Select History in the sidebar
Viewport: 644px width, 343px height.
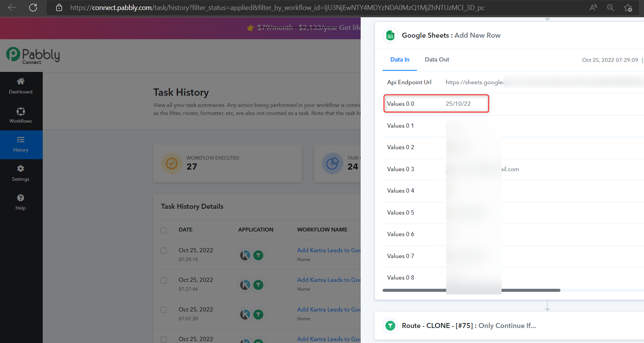tap(21, 145)
